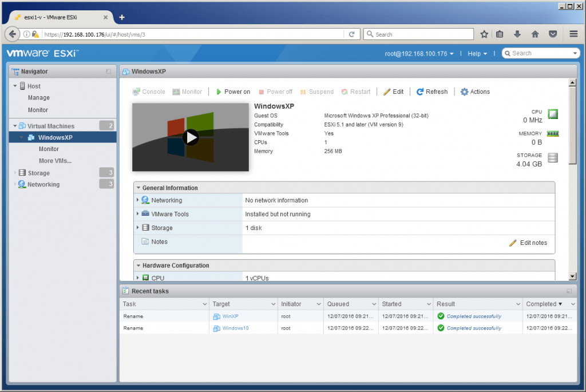The height and width of the screenshot is (392, 586).
Task: Open the browser downloads arrow
Action: pyautogui.click(x=517, y=34)
